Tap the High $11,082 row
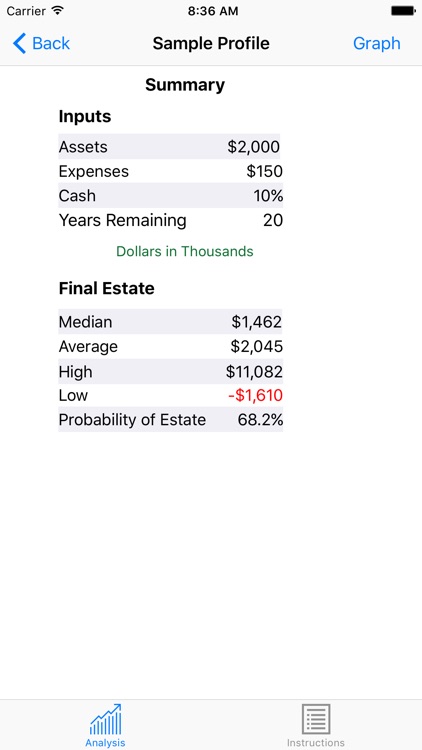 click(x=171, y=371)
